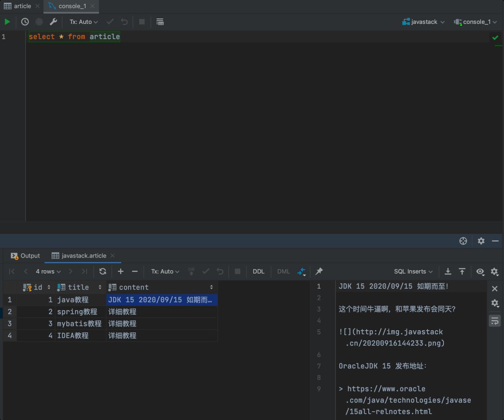Image resolution: width=504 pixels, height=420 pixels.
Task: Open the SQL Inserts extractor dropdown
Action: 413,271
